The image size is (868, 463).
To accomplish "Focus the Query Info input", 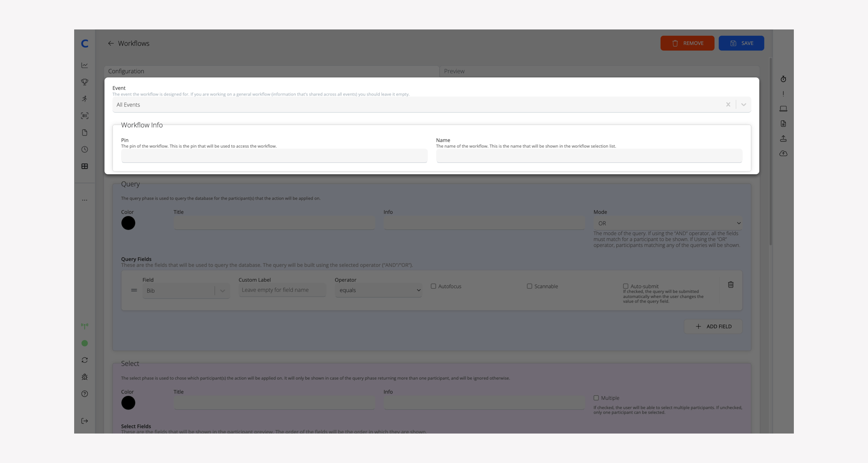I will pyautogui.click(x=484, y=223).
